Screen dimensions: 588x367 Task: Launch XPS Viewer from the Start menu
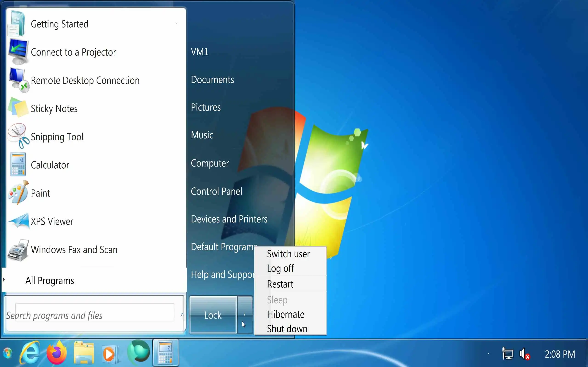point(52,221)
